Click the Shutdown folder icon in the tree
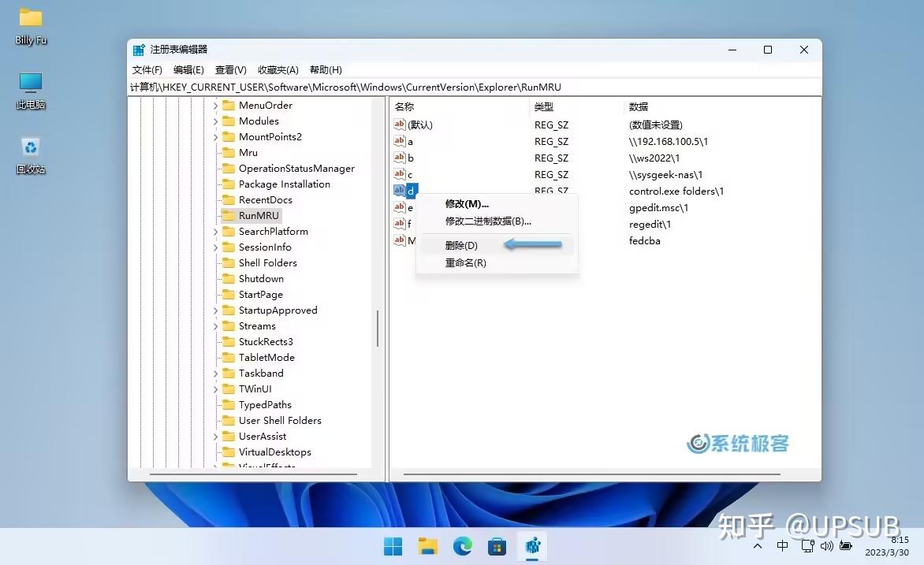Viewport: 924px width, 565px height. pos(229,278)
